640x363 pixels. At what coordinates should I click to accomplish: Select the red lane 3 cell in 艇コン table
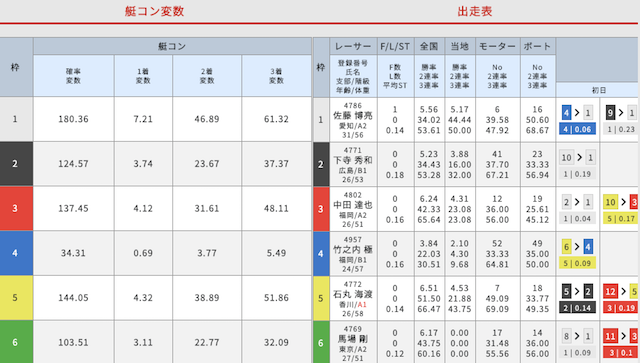pyautogui.click(x=16, y=208)
